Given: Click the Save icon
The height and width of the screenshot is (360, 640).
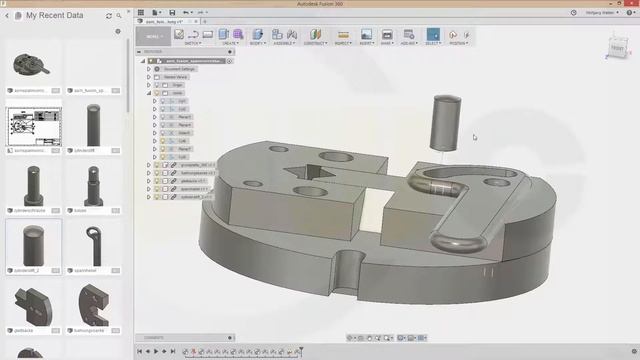Looking at the screenshot, I should [172, 13].
